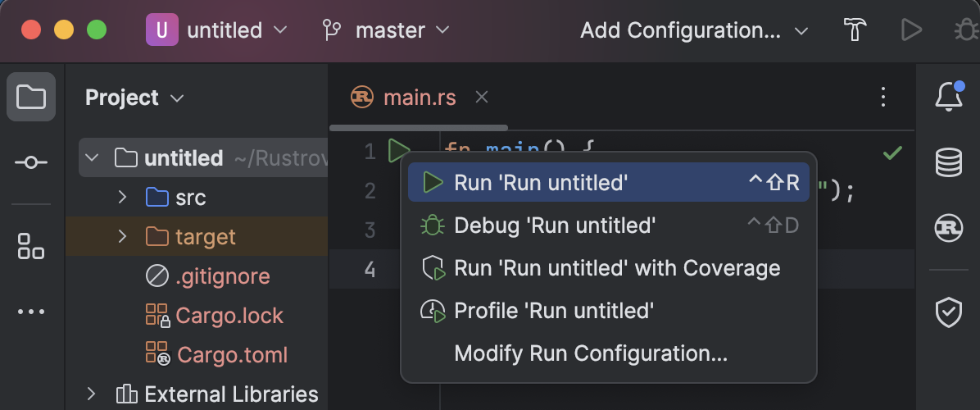Screen dimensions: 980x410
Task: Show more tool windows ellipsis
Action: click(x=30, y=312)
